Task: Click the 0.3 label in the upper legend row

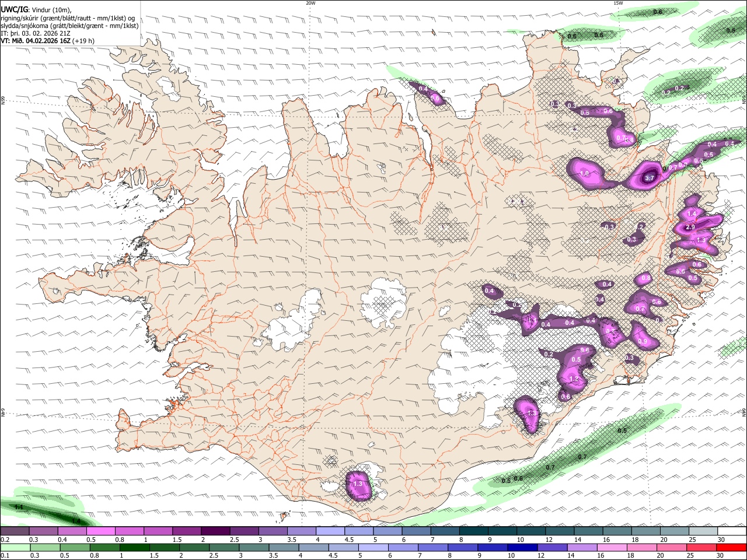Action: pyautogui.click(x=33, y=540)
